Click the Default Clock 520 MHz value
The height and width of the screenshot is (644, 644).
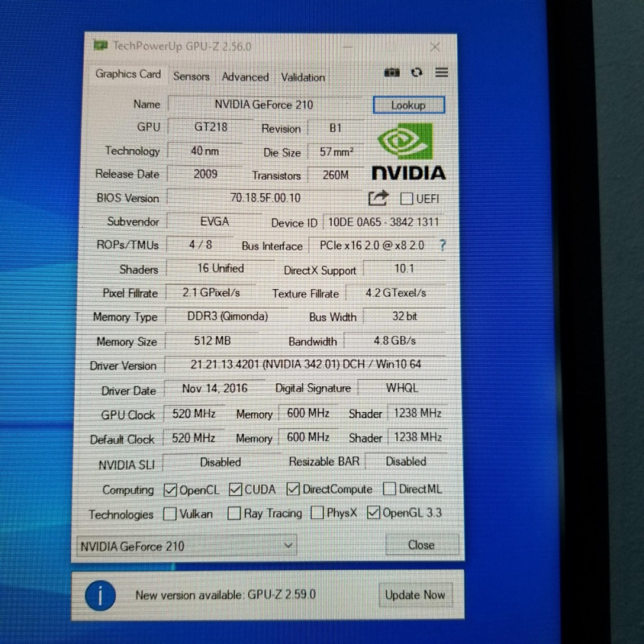tap(193, 438)
